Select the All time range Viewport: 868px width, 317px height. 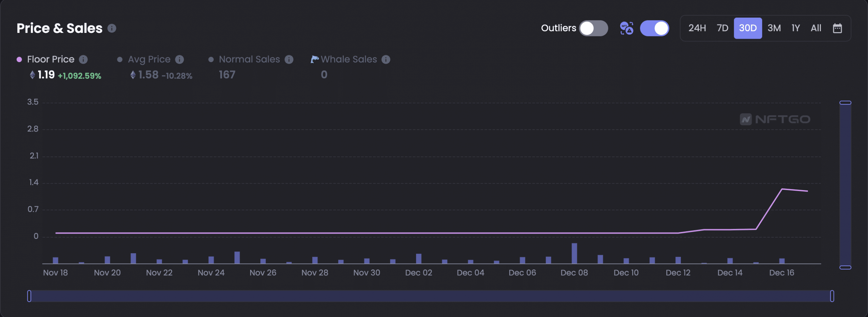coord(816,28)
